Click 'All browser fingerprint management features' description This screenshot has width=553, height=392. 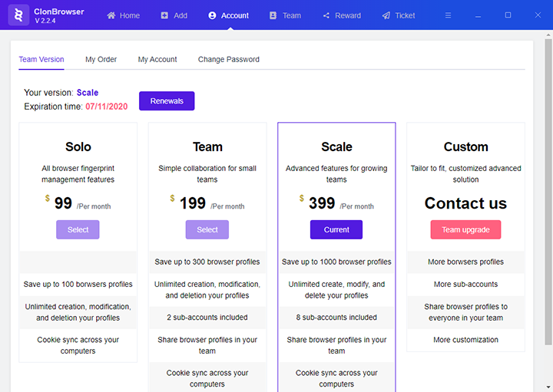point(78,174)
